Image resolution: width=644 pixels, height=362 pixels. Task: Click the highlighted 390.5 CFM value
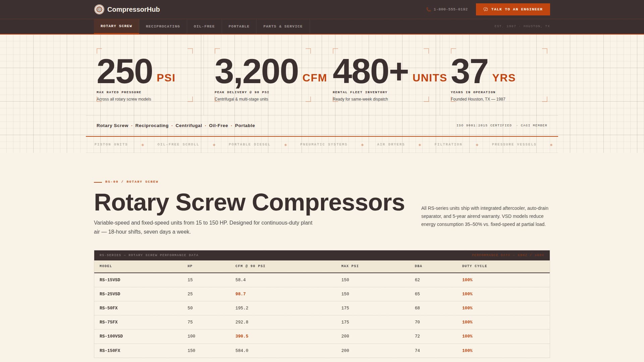(241, 336)
